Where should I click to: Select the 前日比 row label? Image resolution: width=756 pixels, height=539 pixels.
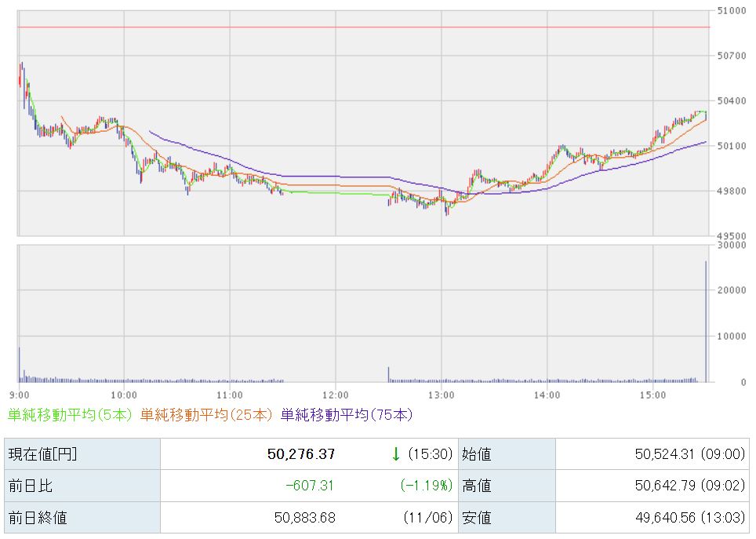click(82, 486)
